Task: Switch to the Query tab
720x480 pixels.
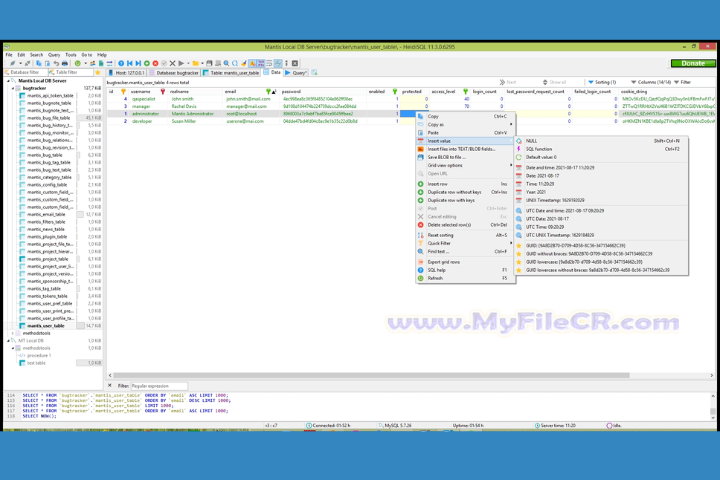Action: click(x=296, y=73)
